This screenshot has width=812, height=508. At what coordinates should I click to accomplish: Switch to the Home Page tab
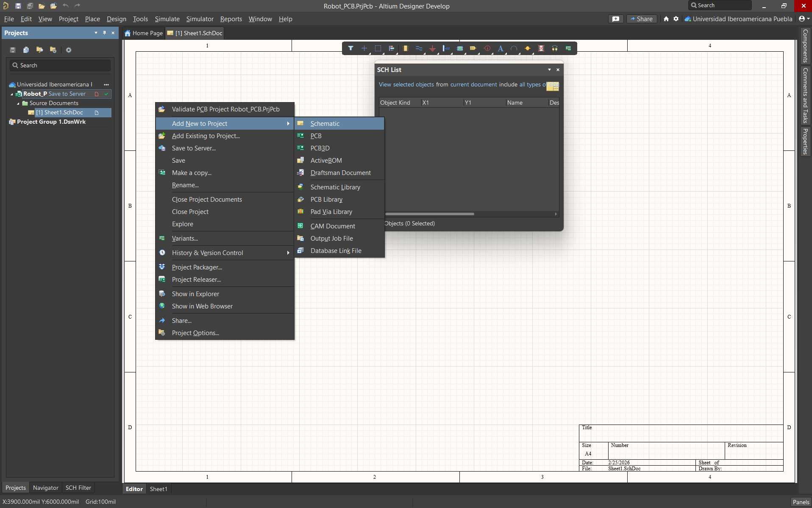pos(143,33)
